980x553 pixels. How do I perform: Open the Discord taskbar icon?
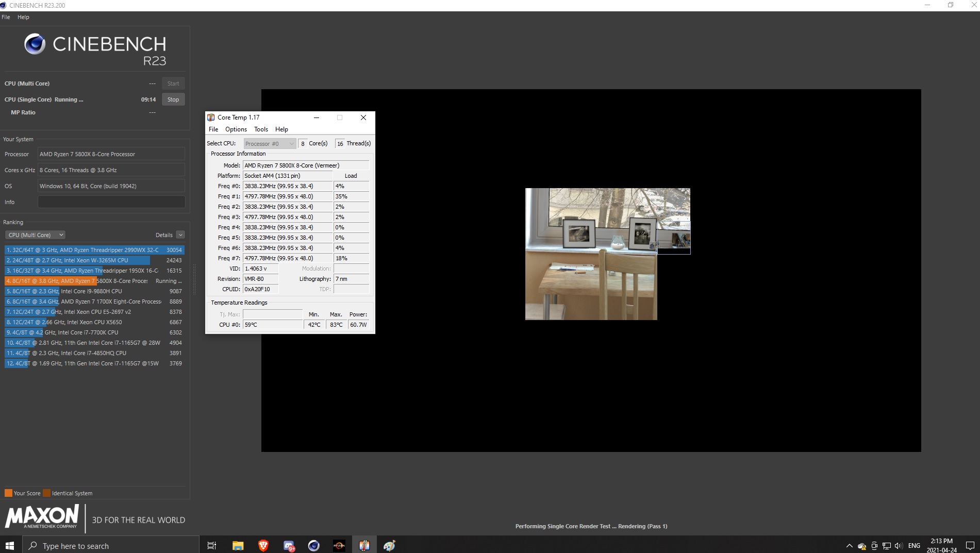289,545
